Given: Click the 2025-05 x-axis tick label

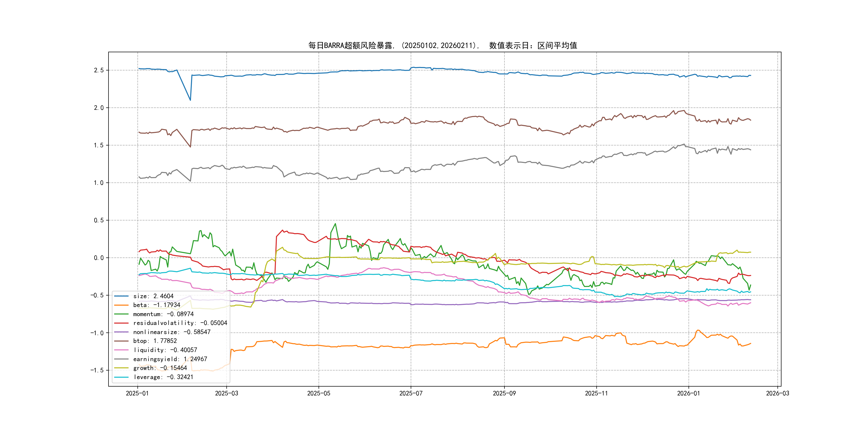Looking at the screenshot, I should point(319,394).
